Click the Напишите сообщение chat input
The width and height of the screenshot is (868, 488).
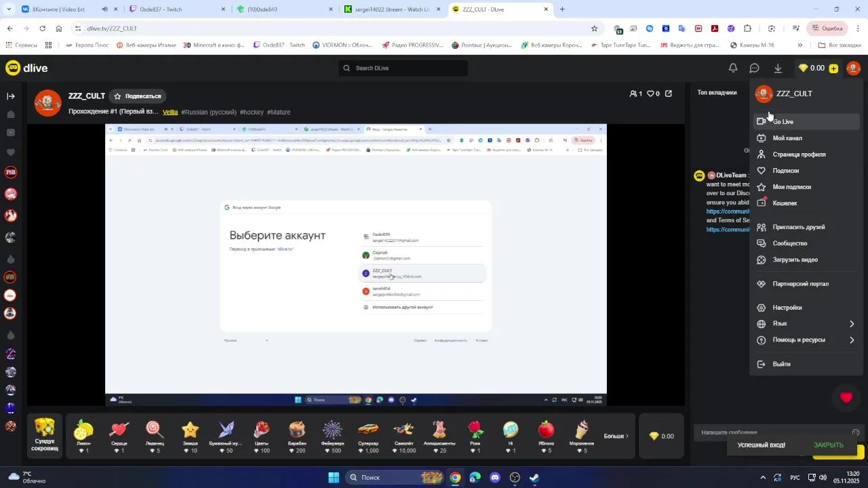773,432
